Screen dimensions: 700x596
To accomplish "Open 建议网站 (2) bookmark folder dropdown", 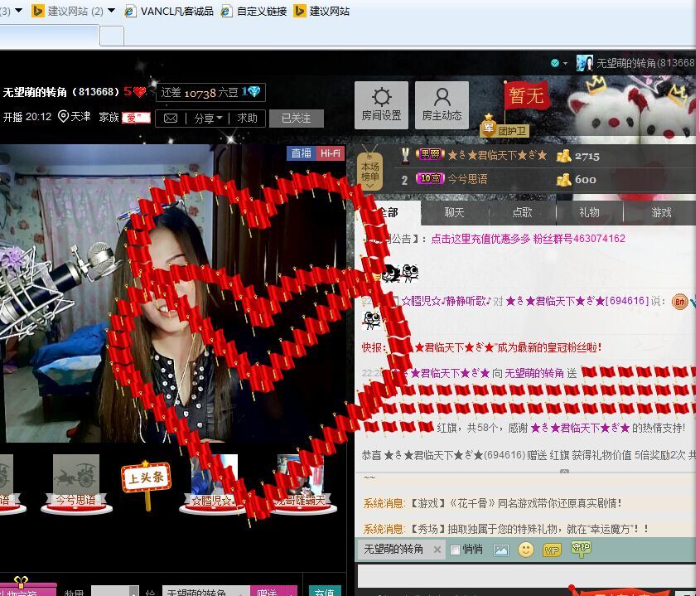I will pos(112,10).
